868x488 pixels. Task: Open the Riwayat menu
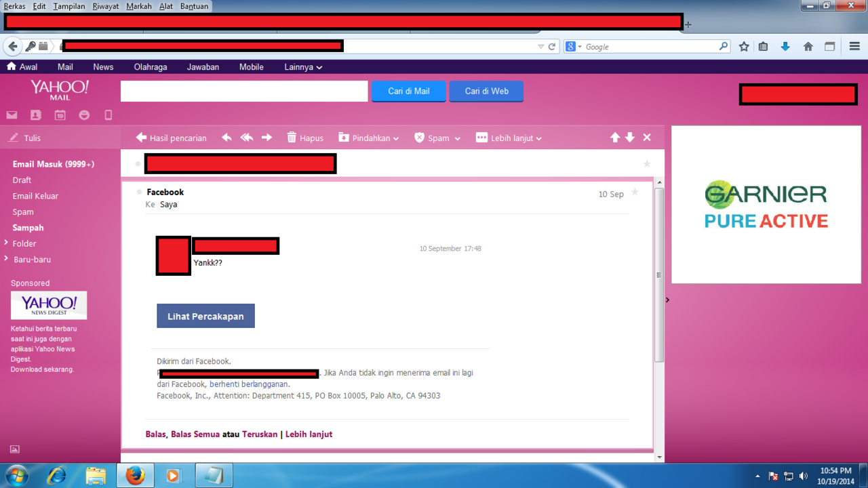[x=106, y=6]
